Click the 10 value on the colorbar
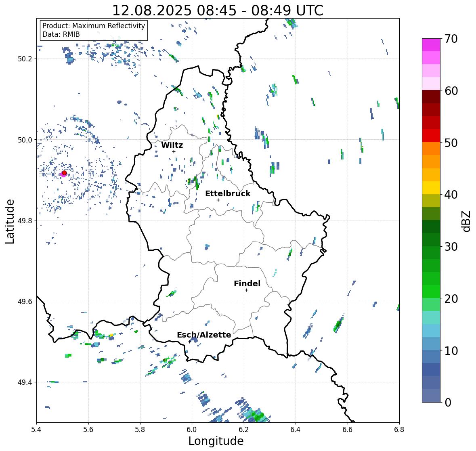The image size is (476, 451). [451, 350]
